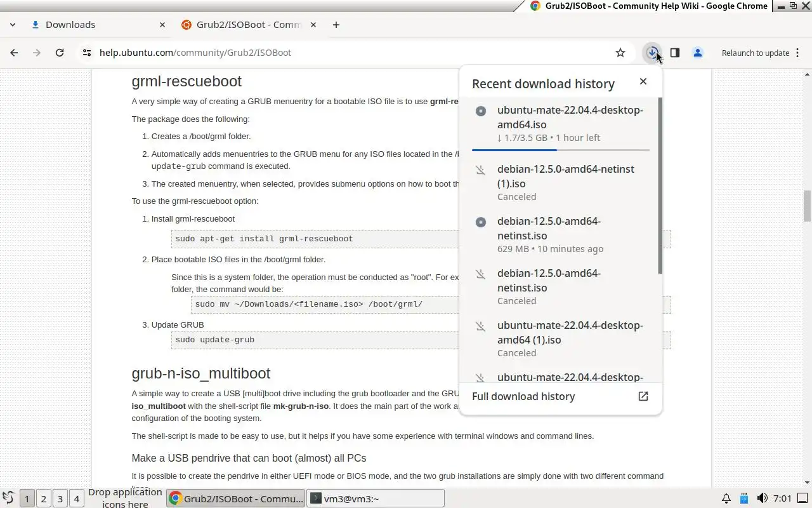Click the grml-rescueboot heading
Screen dimensions: 812x508
(x=187, y=81)
